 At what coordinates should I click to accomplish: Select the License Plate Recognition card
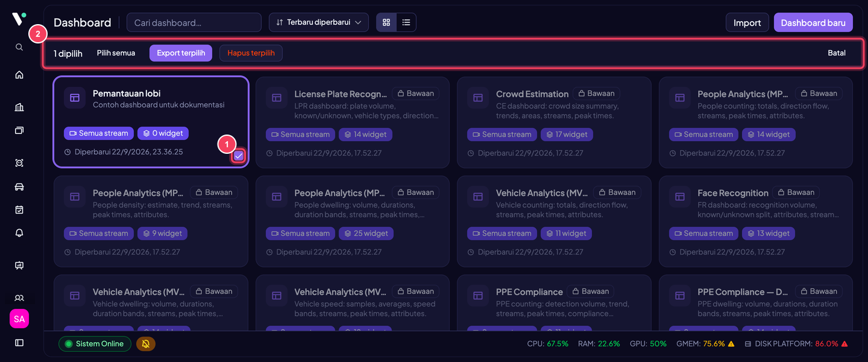point(353,122)
